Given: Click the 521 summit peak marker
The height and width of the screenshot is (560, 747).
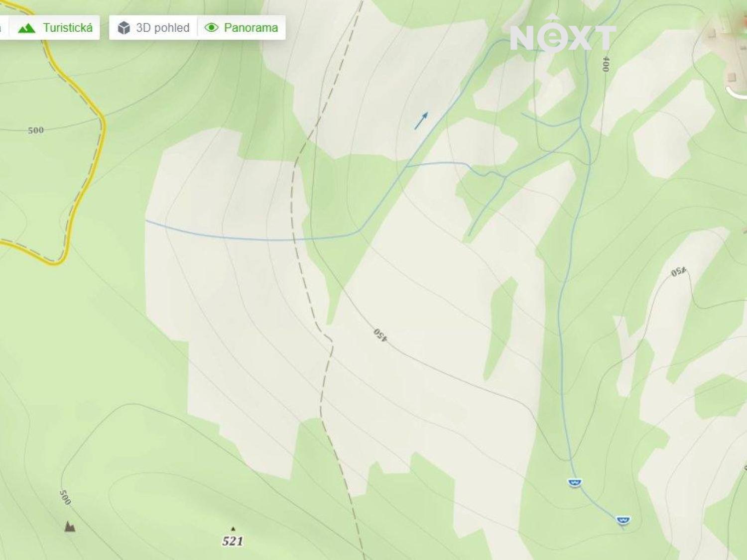Looking at the screenshot, I should pyautogui.click(x=233, y=537).
